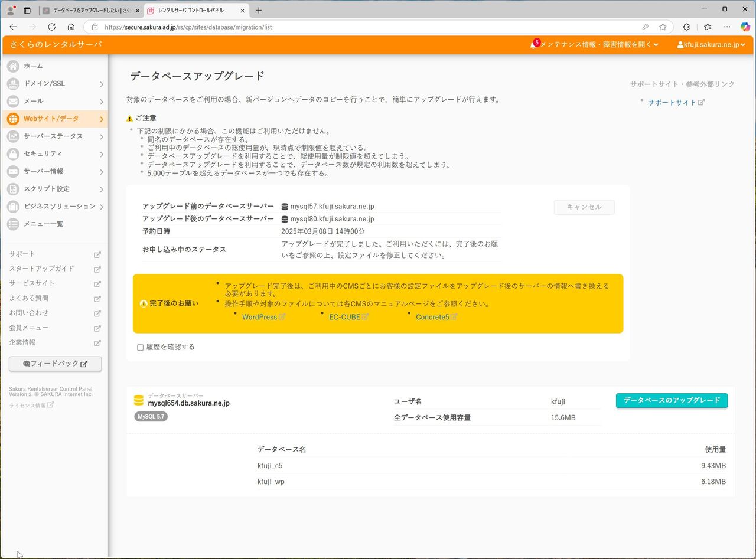Click the server icon beside サーバー情報
The width and height of the screenshot is (756, 559).
click(x=13, y=171)
